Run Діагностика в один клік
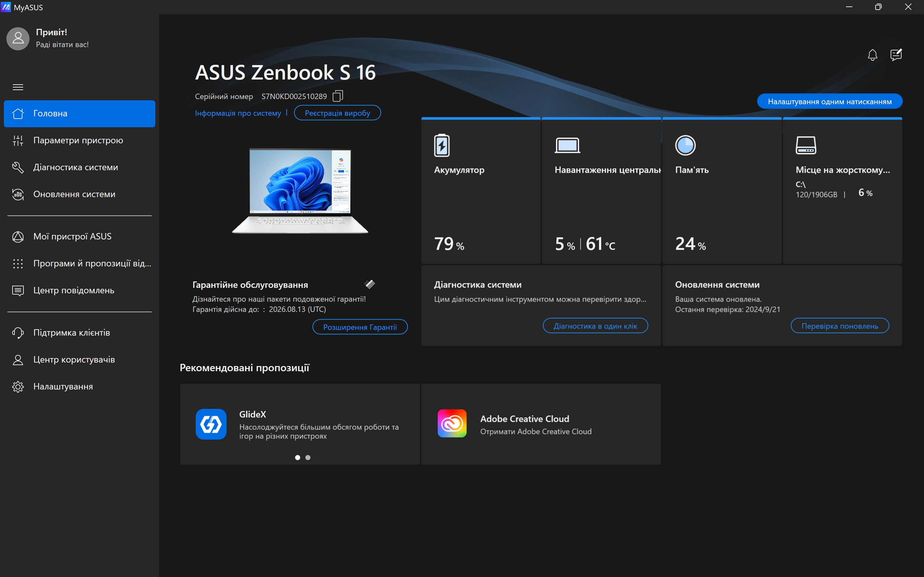Image resolution: width=924 pixels, height=577 pixels. coord(596,325)
